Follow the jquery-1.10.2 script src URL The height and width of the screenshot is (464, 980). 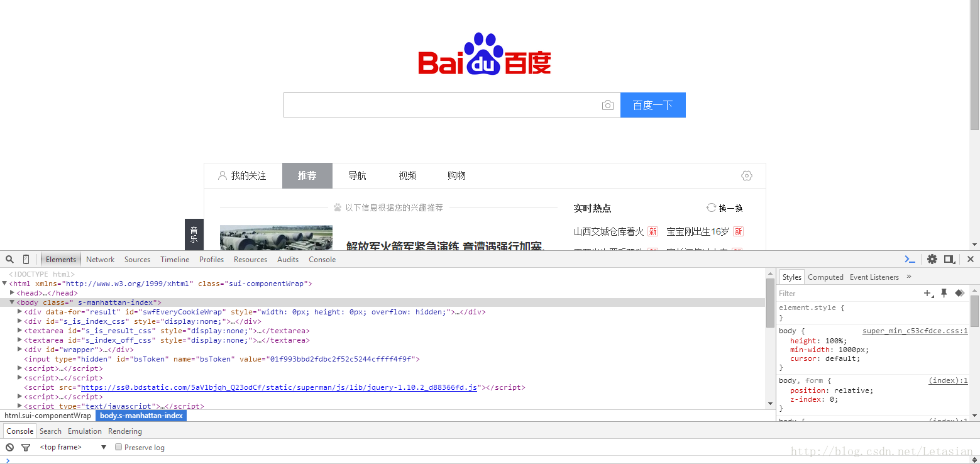[x=279, y=387]
